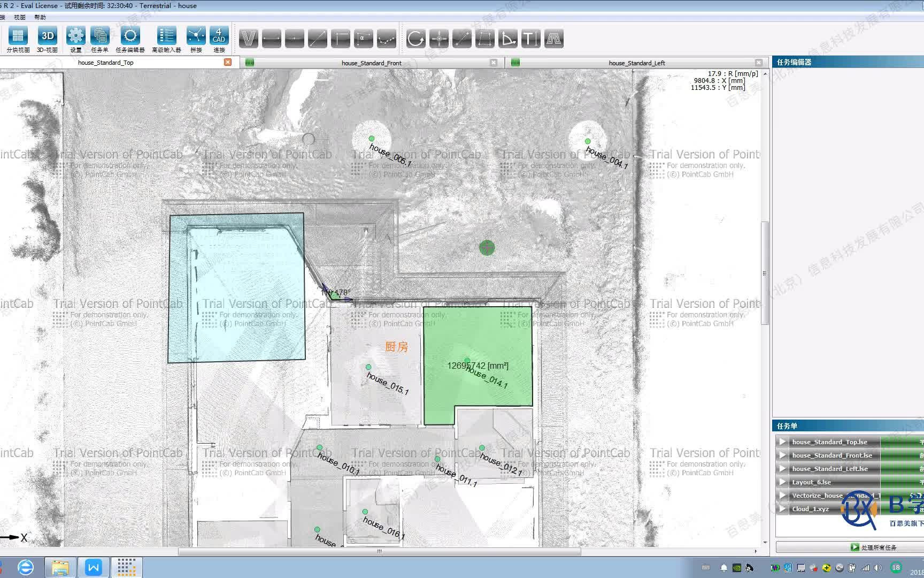This screenshot has width=924, height=578.
Task: Click the volume icon in system tray
Action: click(878, 568)
